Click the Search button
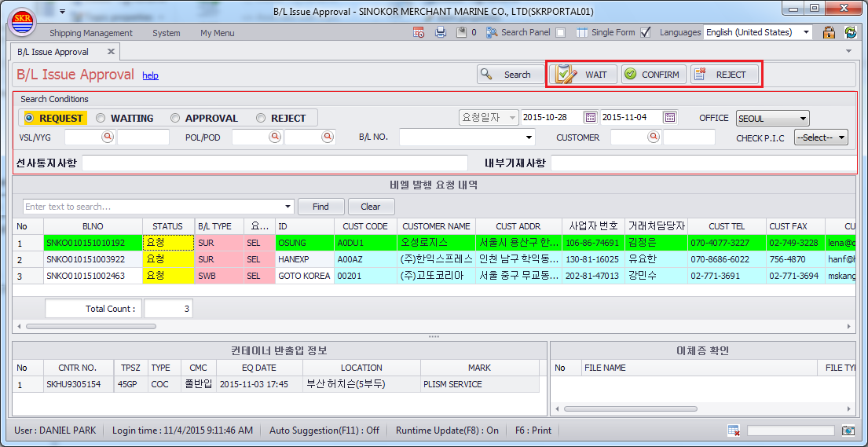Screen dimensions: 868x447 pyautogui.click(x=511, y=74)
